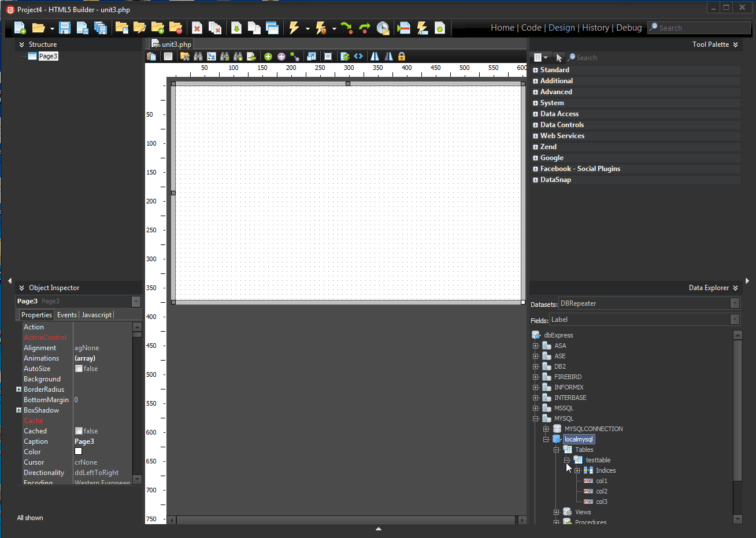The width and height of the screenshot is (756, 538).
Task: Click the Flip Horizontal icon on designer toolbar
Action: click(373, 56)
